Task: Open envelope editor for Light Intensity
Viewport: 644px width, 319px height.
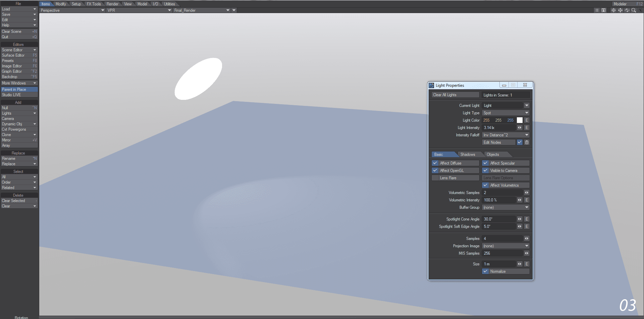Action: [x=527, y=128]
